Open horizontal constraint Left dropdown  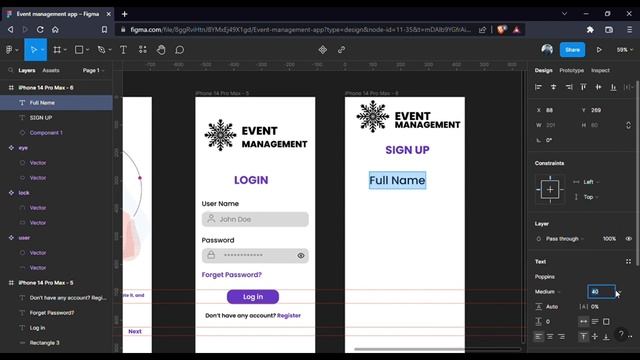(x=591, y=182)
